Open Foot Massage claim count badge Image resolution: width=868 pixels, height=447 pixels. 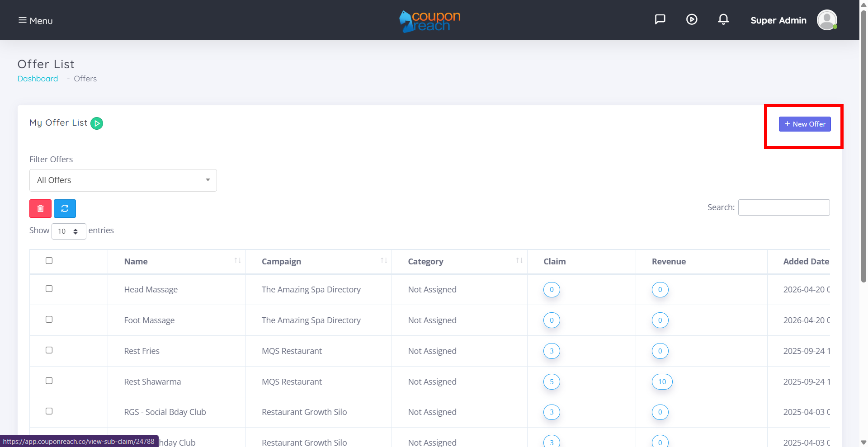[552, 320]
